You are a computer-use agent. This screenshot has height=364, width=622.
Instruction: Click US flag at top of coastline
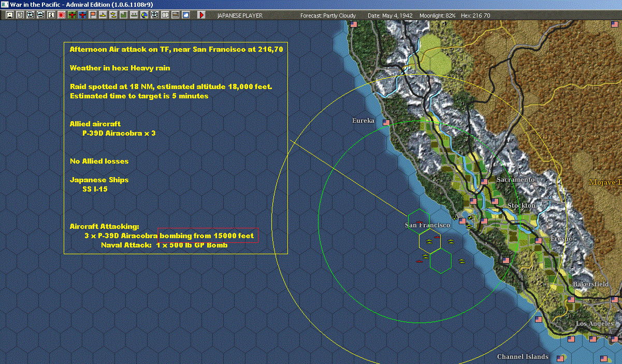pyautogui.click(x=354, y=24)
